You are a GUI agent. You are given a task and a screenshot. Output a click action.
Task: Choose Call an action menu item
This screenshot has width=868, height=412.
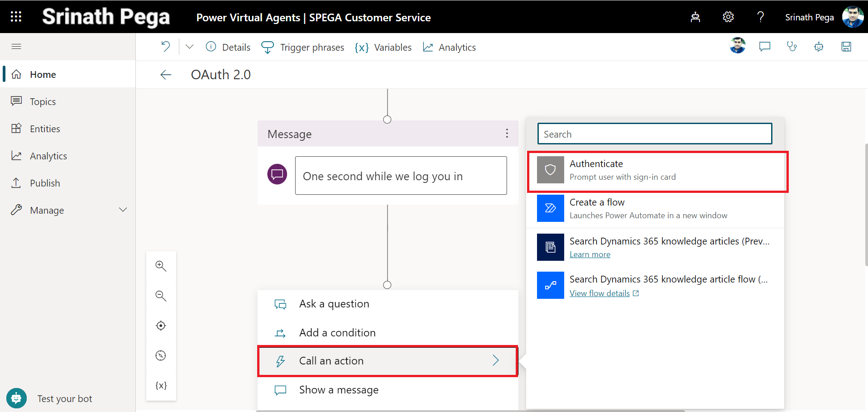(387, 361)
